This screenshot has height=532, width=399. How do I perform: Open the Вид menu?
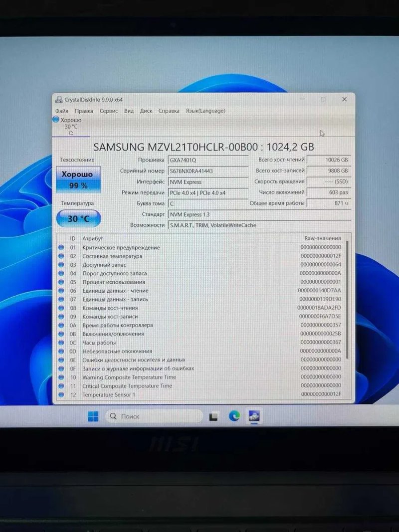coord(129,111)
